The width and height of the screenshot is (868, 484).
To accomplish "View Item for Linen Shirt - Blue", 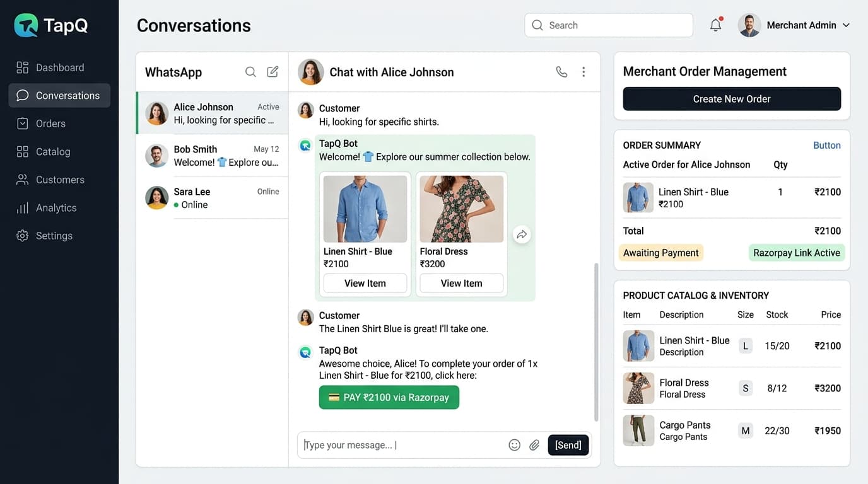I will (365, 284).
